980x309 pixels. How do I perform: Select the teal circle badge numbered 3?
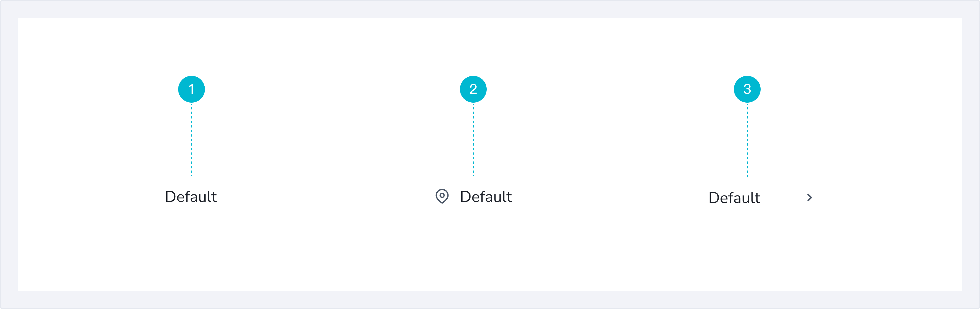coord(747,89)
